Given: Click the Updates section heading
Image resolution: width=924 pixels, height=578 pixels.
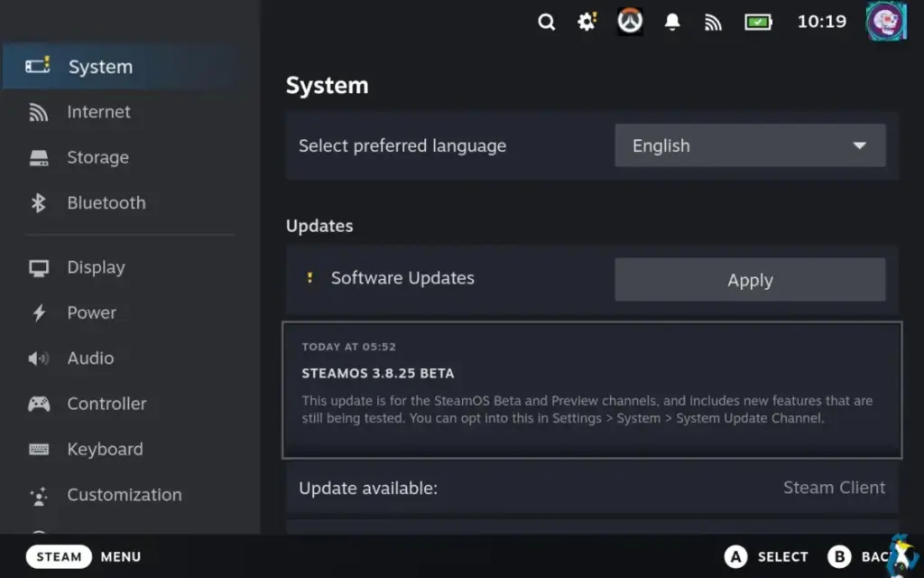Looking at the screenshot, I should coord(319,226).
